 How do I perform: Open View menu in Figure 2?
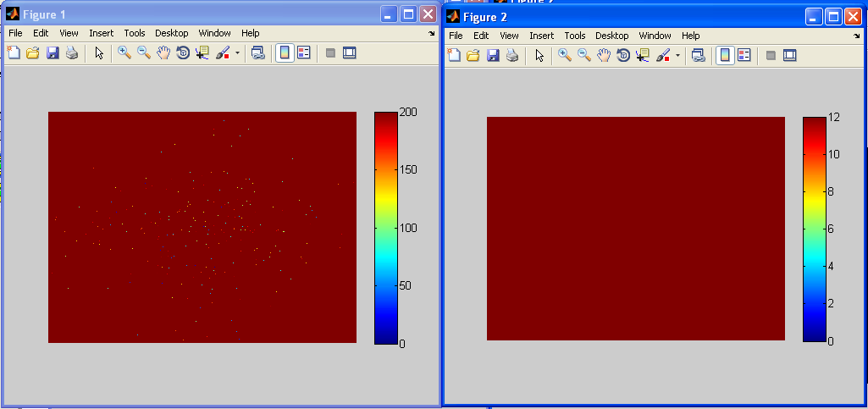click(509, 36)
